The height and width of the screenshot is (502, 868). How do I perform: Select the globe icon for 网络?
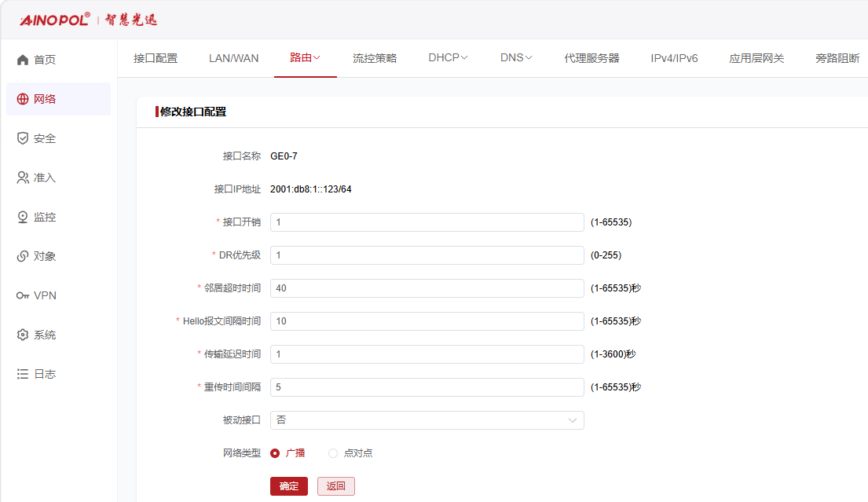coord(23,99)
